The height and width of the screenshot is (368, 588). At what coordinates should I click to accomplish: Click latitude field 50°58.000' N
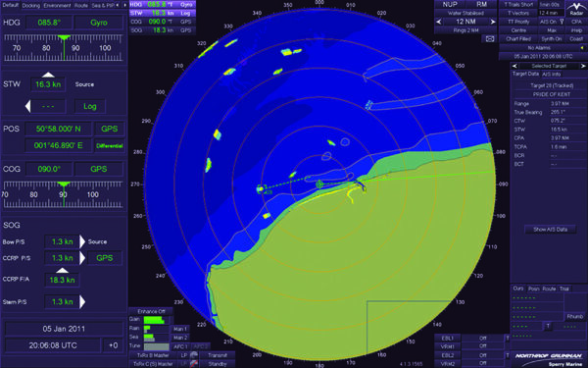click(x=58, y=129)
